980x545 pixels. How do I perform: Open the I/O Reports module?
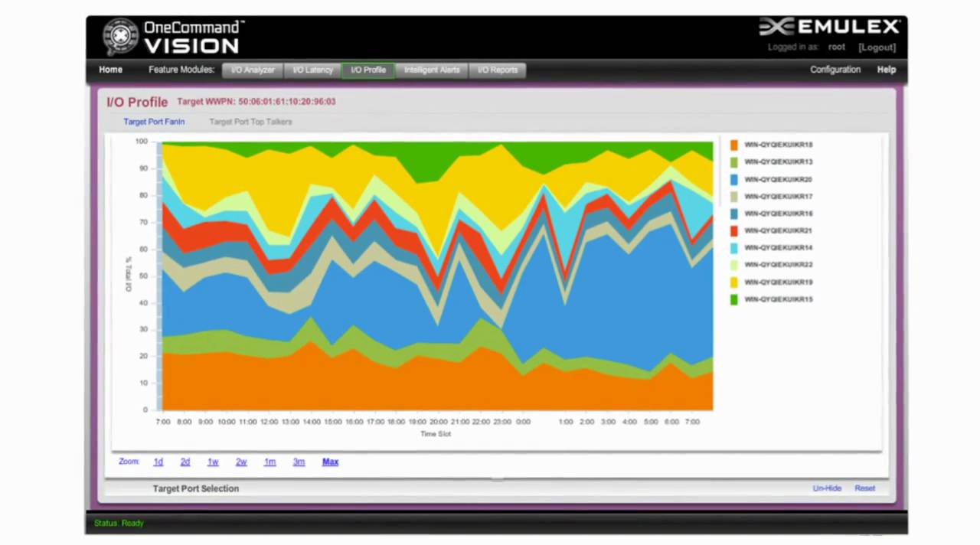[x=498, y=70]
